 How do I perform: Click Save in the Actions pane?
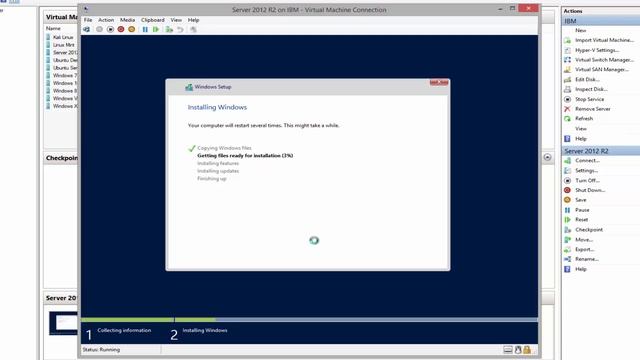581,200
